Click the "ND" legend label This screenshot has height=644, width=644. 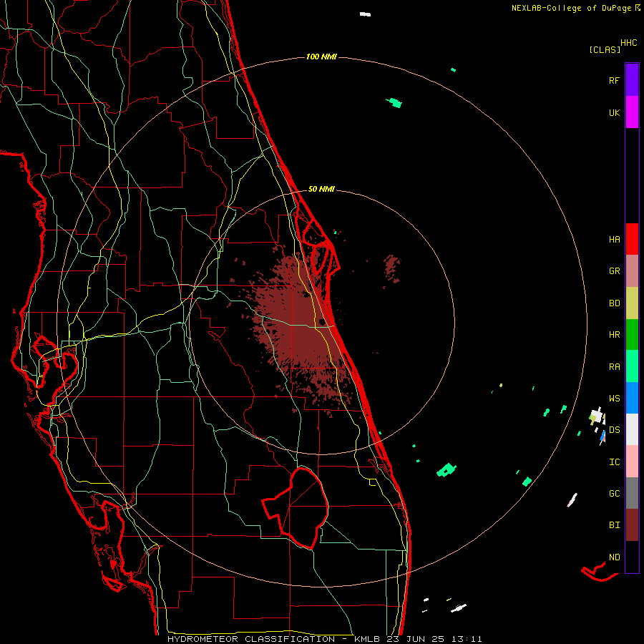(x=614, y=557)
